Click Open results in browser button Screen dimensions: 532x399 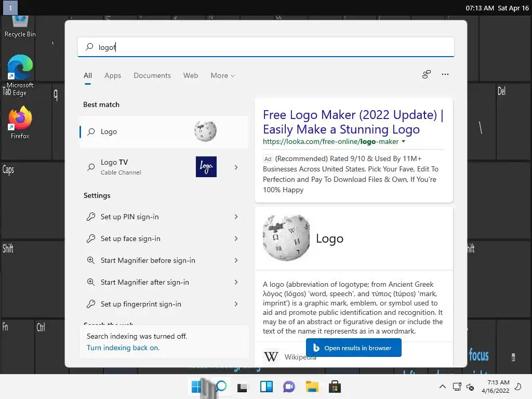[x=353, y=348]
